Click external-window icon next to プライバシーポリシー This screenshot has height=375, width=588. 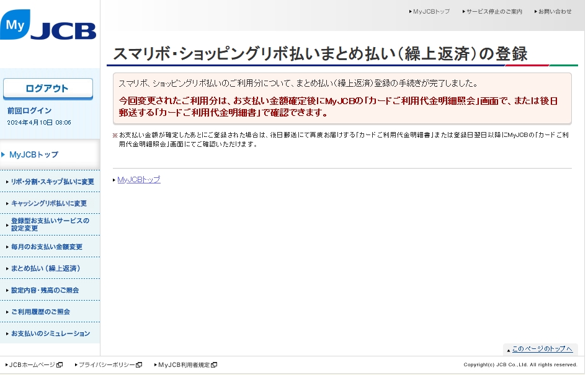pyautogui.click(x=139, y=365)
